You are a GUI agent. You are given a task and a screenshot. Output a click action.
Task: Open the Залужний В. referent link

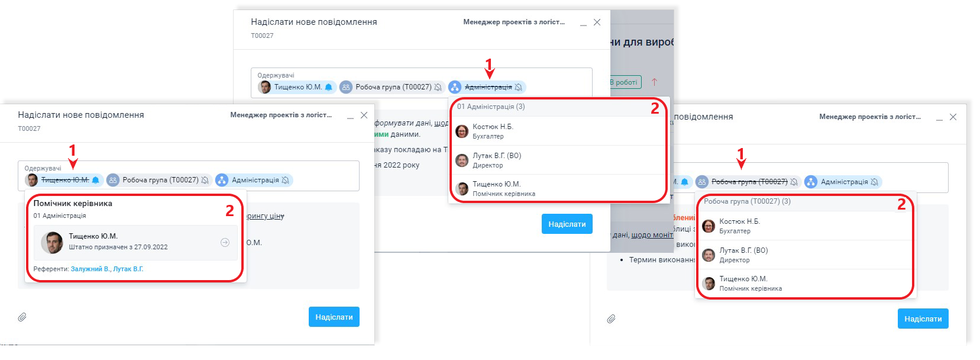(x=90, y=269)
